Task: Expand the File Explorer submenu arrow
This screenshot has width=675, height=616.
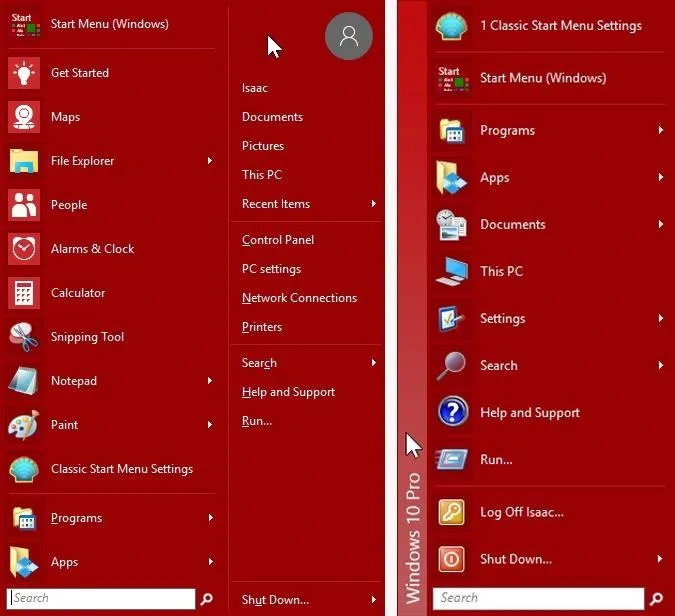Action: click(210, 161)
